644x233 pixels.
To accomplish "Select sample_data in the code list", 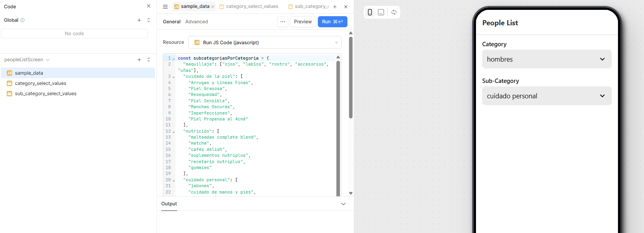I will pyautogui.click(x=78, y=73).
